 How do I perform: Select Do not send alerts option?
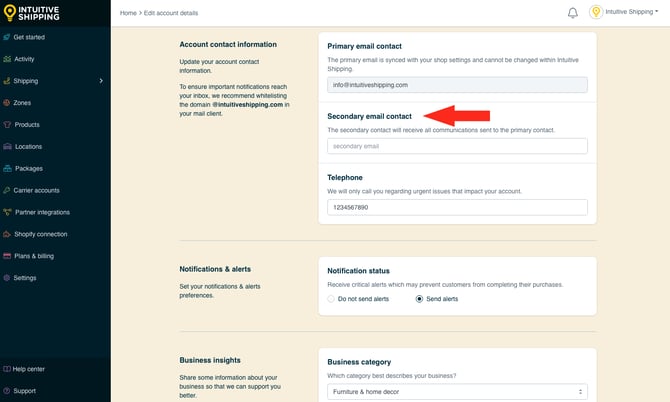331,299
